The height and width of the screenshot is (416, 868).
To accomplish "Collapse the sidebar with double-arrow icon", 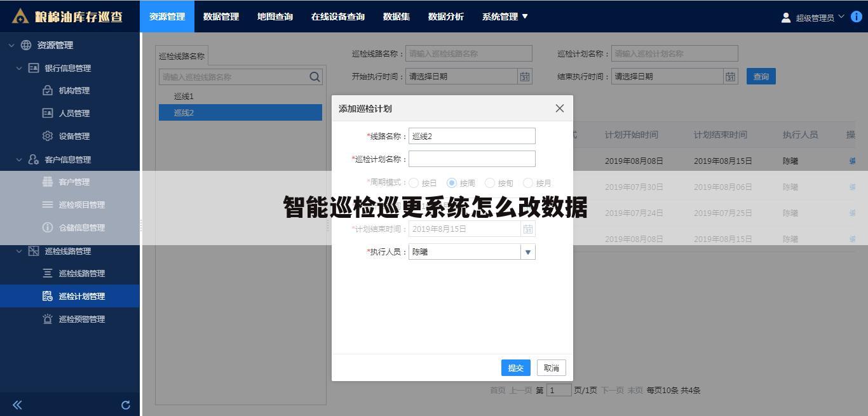I will point(17,405).
